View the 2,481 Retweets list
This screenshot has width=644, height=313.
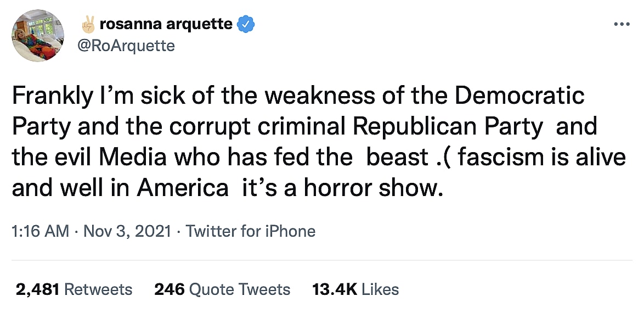click(74, 289)
